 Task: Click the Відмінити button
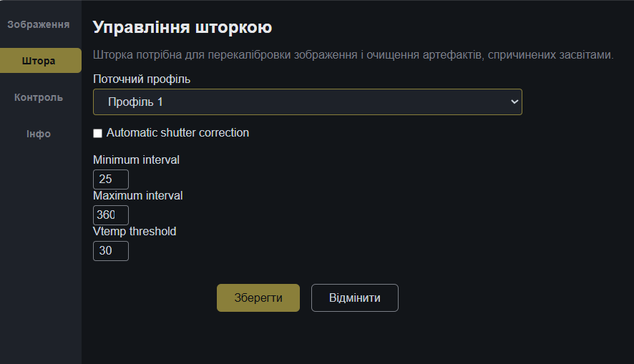coord(354,297)
